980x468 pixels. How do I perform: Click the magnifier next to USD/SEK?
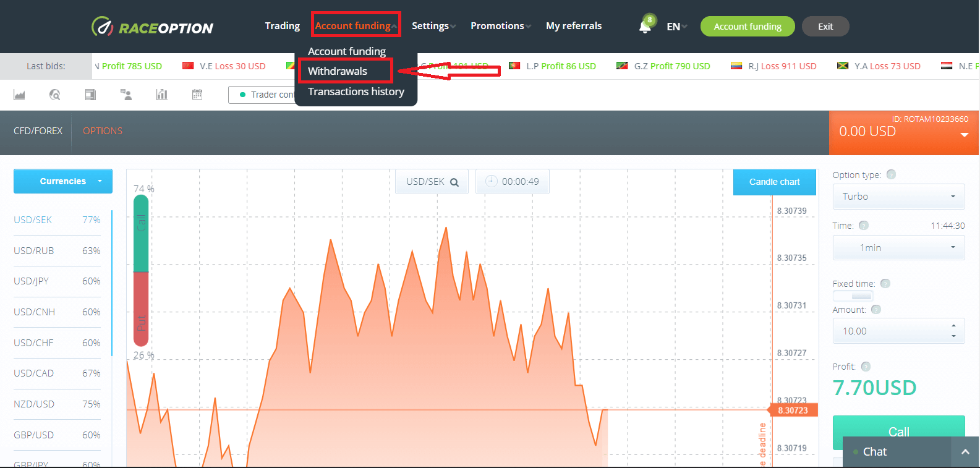point(454,182)
